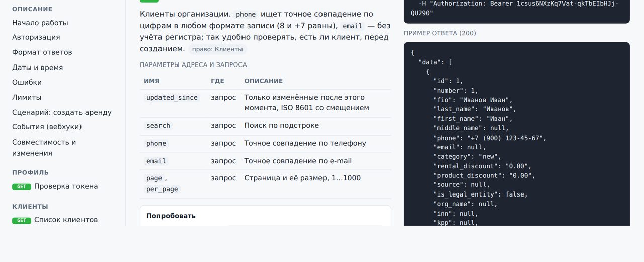The image size is (644, 262).
Task: Click the ГДЕ column header
Action: (218, 81)
